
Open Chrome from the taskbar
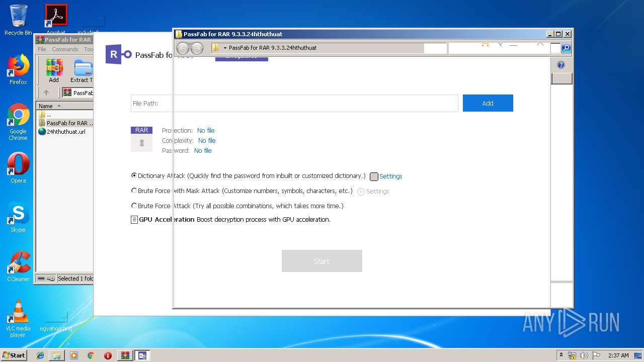[91, 355]
